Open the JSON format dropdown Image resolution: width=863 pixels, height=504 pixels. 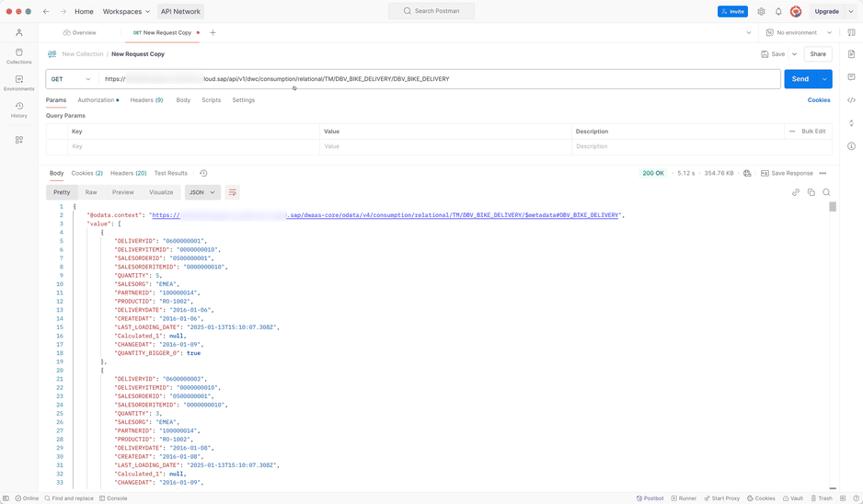[x=202, y=192]
